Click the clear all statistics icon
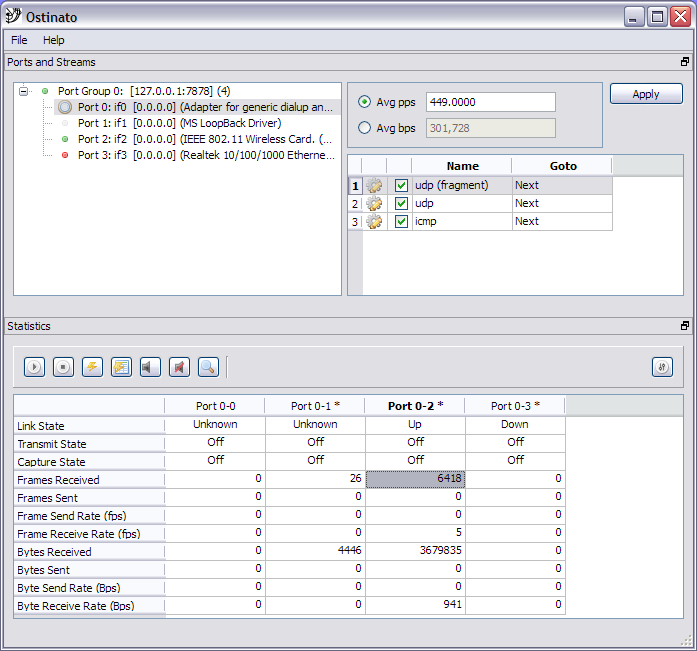The image size is (697, 651). 121,367
